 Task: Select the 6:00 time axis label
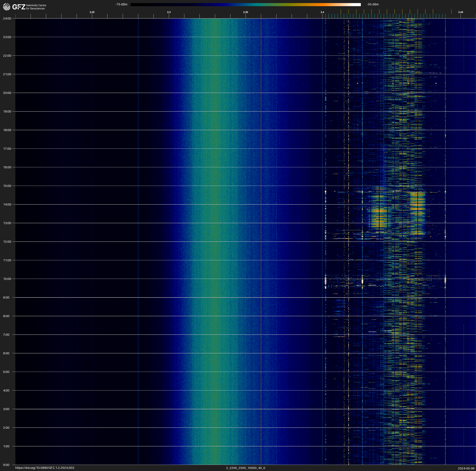click(x=6, y=353)
